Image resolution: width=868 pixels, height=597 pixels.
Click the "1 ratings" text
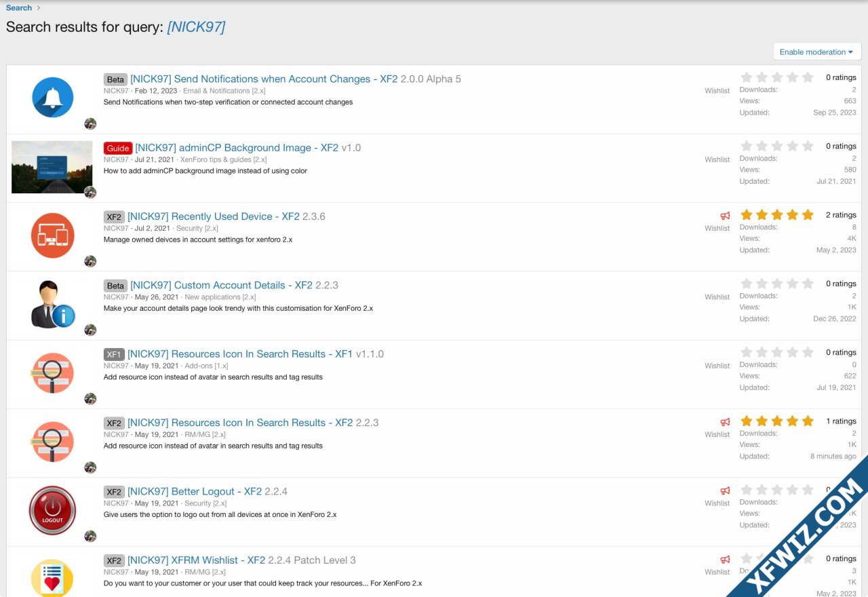pos(841,421)
